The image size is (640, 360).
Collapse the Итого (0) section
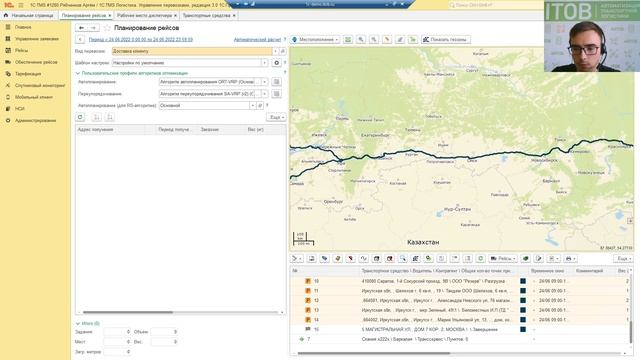[78, 323]
